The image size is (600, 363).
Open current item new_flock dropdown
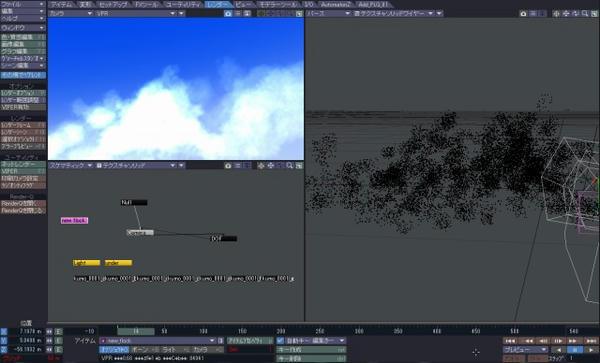157,340
